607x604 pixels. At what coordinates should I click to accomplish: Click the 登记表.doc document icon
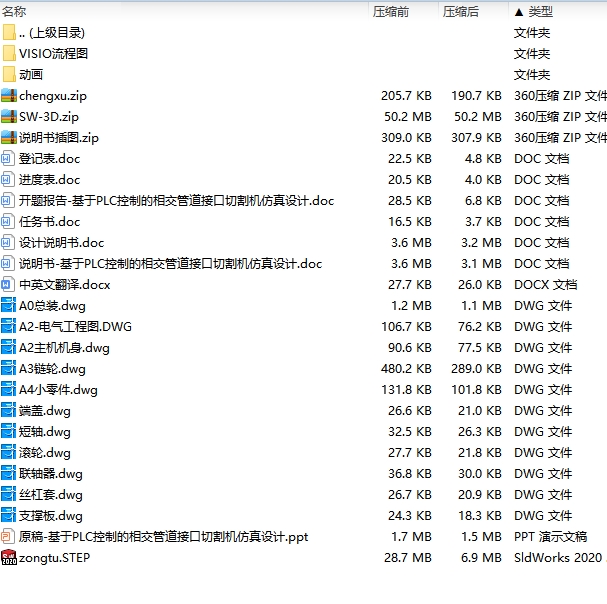[x=8, y=158]
